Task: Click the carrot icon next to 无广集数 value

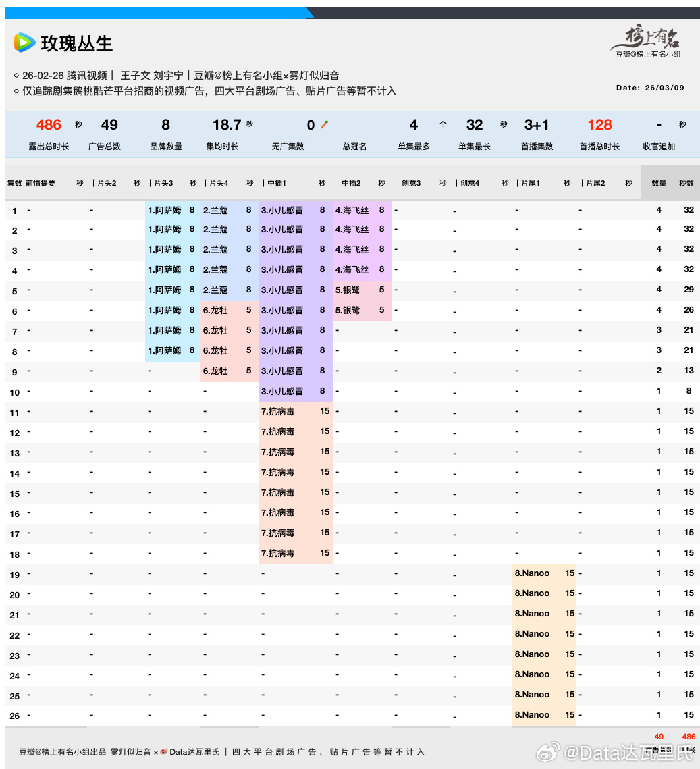Action: pos(325,125)
